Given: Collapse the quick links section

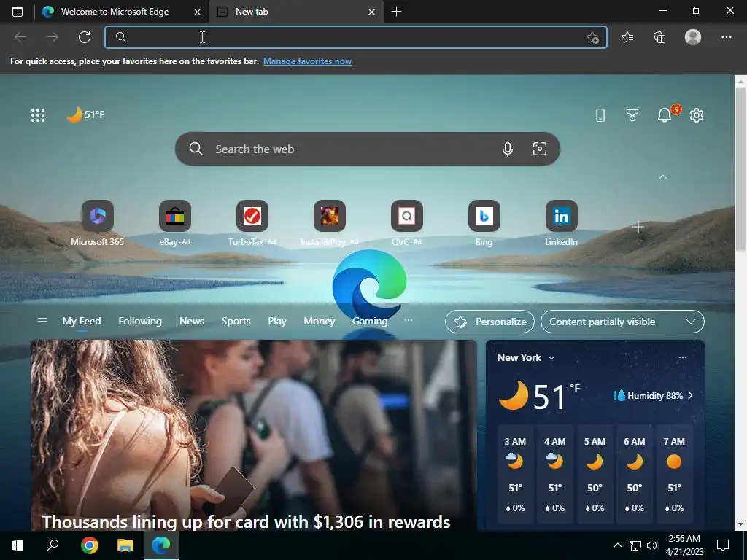Looking at the screenshot, I should tap(662, 177).
